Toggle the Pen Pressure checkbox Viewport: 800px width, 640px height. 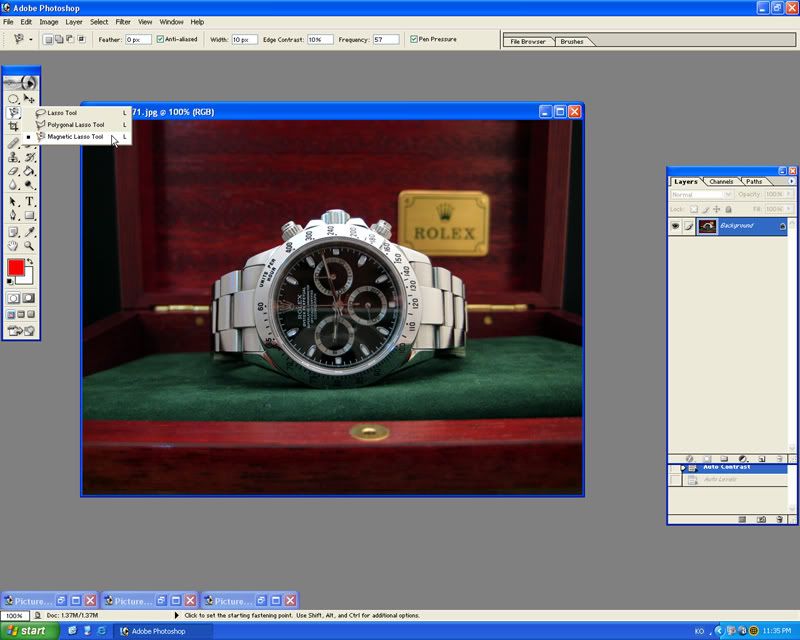414,39
